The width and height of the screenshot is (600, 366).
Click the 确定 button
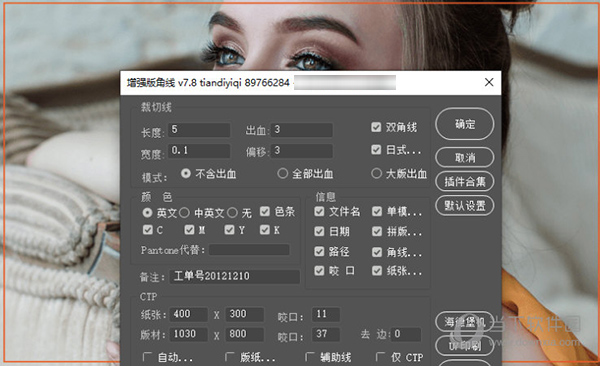click(x=465, y=124)
